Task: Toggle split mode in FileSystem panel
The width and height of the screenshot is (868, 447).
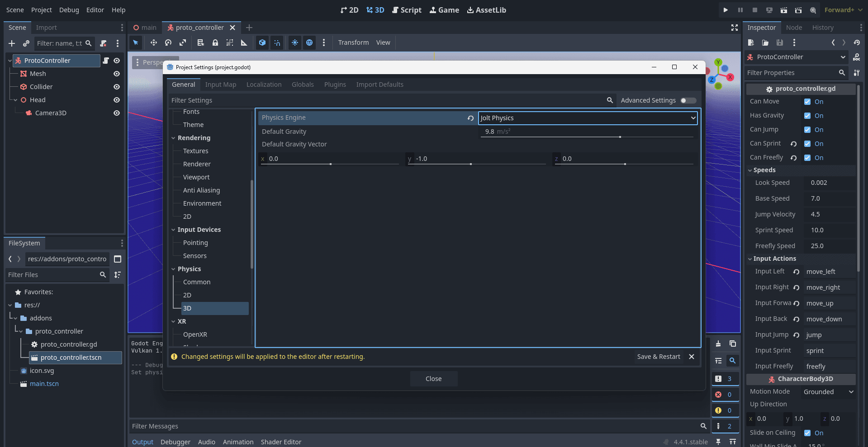Action: (118, 259)
